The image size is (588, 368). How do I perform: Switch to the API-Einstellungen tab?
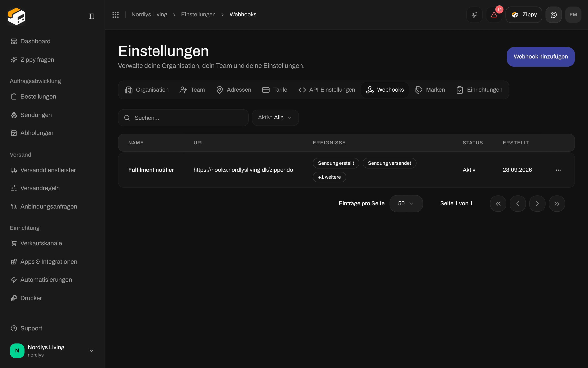click(326, 90)
